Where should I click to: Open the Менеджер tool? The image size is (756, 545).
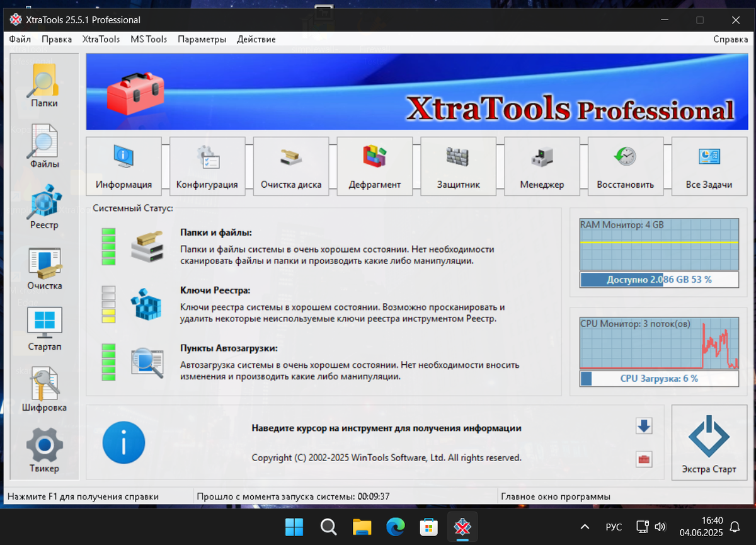(x=542, y=166)
